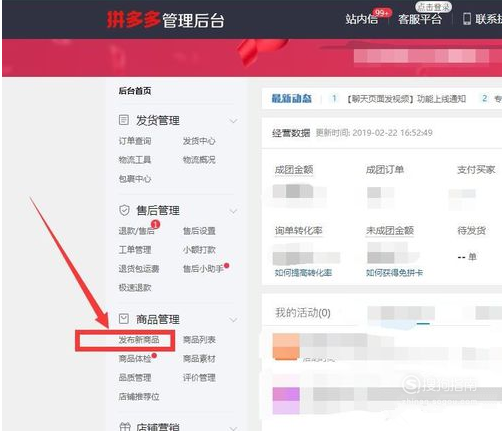
Task: Select the 我的活动(0) tab
Action: pos(303,313)
